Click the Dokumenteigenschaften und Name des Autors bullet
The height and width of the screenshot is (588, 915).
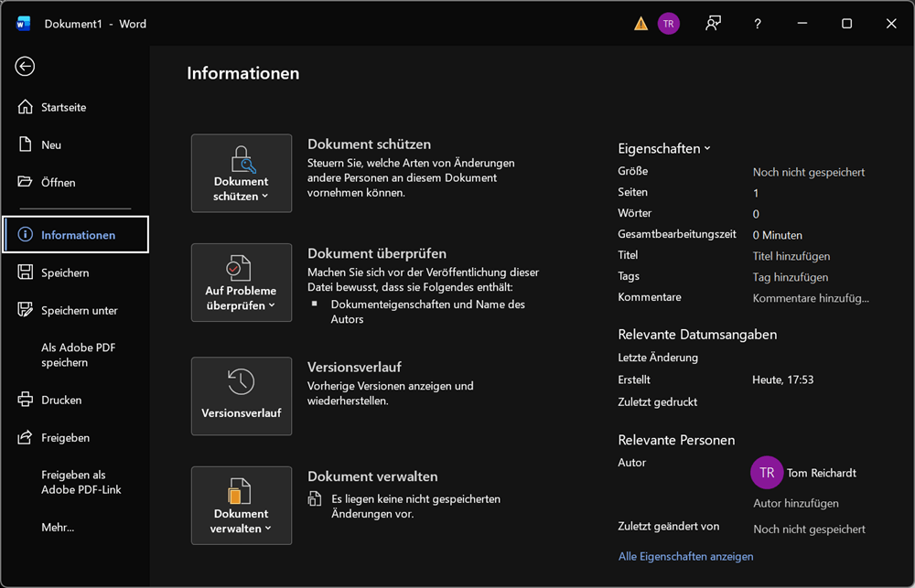[427, 312]
